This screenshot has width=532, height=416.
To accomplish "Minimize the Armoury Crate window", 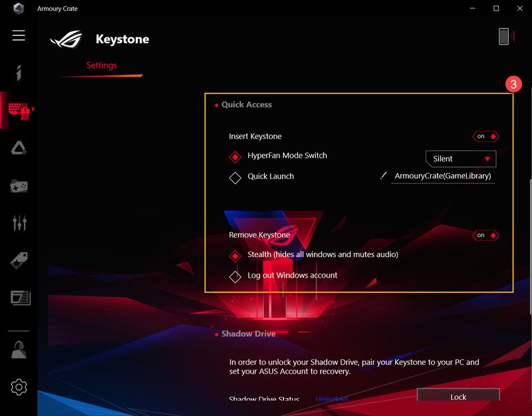I will pyautogui.click(x=472, y=8).
